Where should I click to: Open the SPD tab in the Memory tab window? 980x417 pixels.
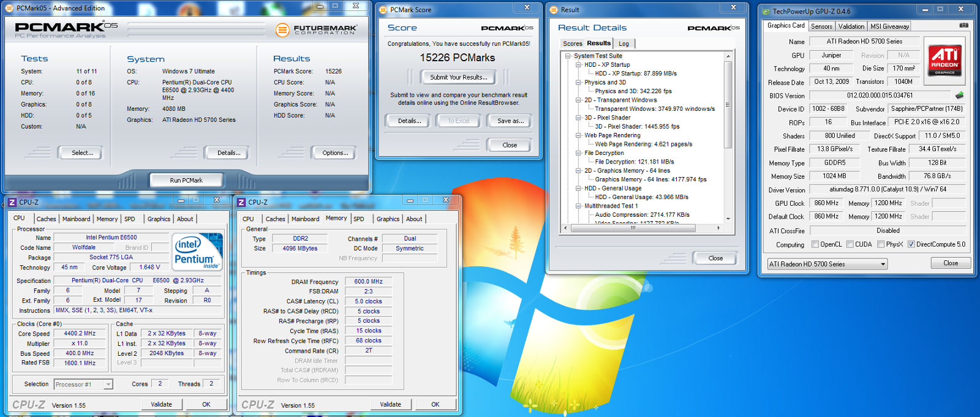(x=359, y=219)
